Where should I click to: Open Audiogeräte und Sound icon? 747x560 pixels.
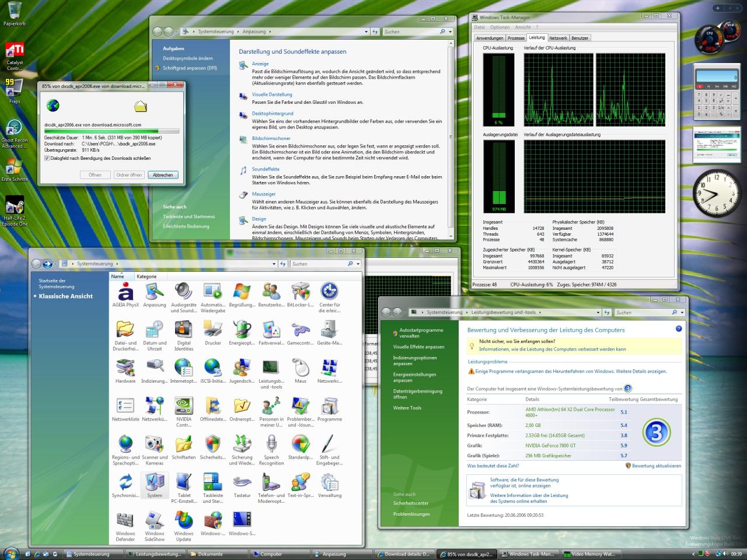coord(184,297)
